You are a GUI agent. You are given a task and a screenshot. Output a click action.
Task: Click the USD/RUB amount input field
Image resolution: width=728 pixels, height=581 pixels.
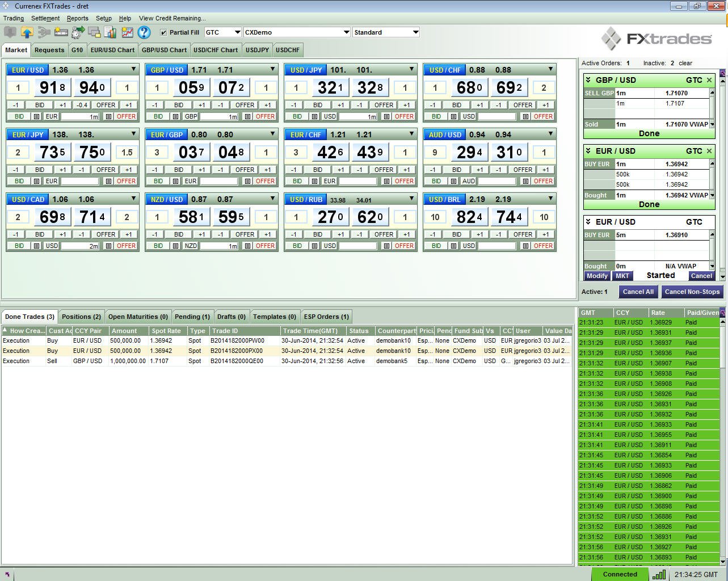tap(357, 246)
